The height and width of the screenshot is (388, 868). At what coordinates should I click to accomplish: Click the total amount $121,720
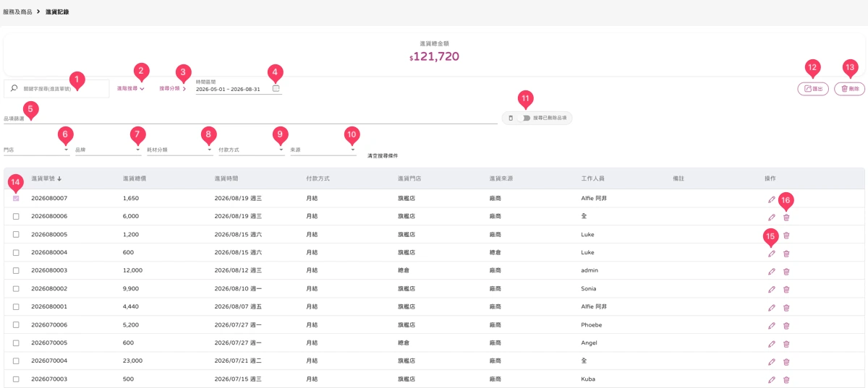[434, 56]
